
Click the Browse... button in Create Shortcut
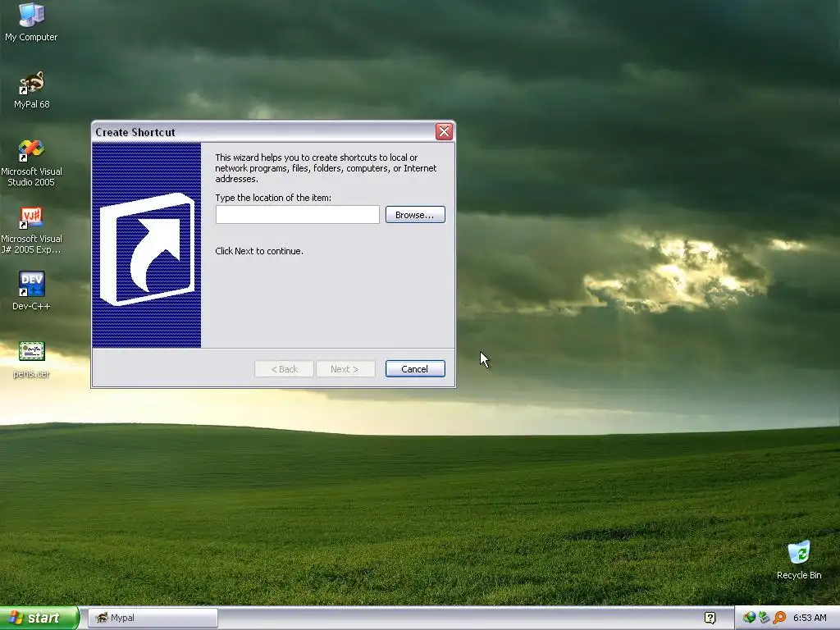pos(415,215)
